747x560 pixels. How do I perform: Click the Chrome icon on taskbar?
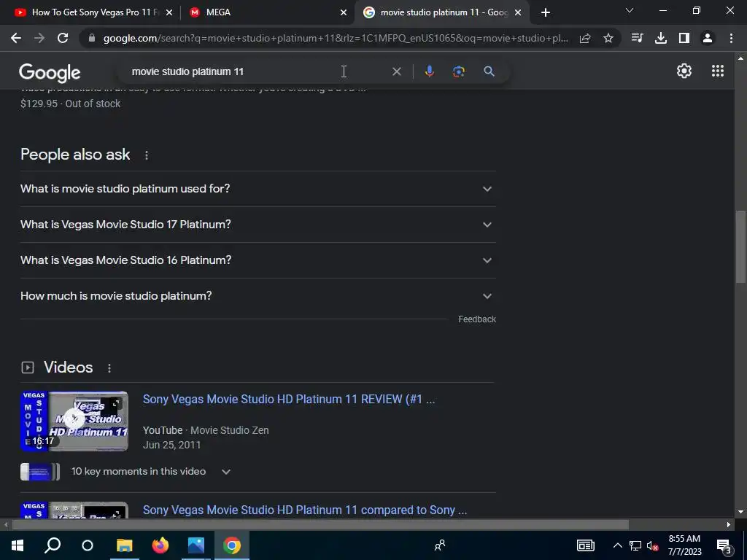(x=231, y=545)
